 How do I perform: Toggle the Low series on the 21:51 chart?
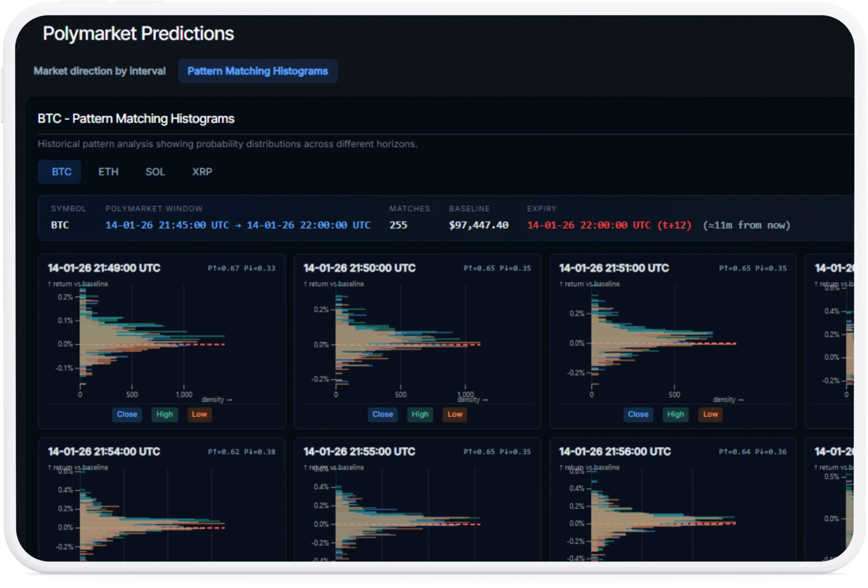pos(710,414)
